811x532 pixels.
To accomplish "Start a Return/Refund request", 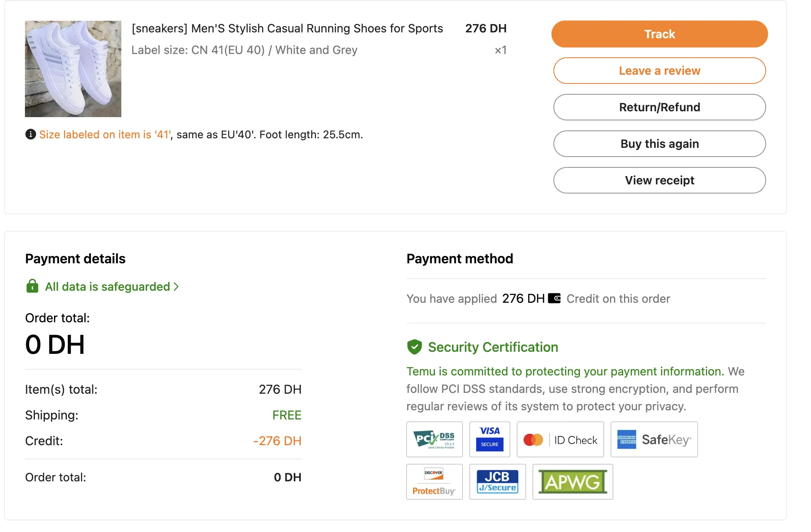I will 659,107.
